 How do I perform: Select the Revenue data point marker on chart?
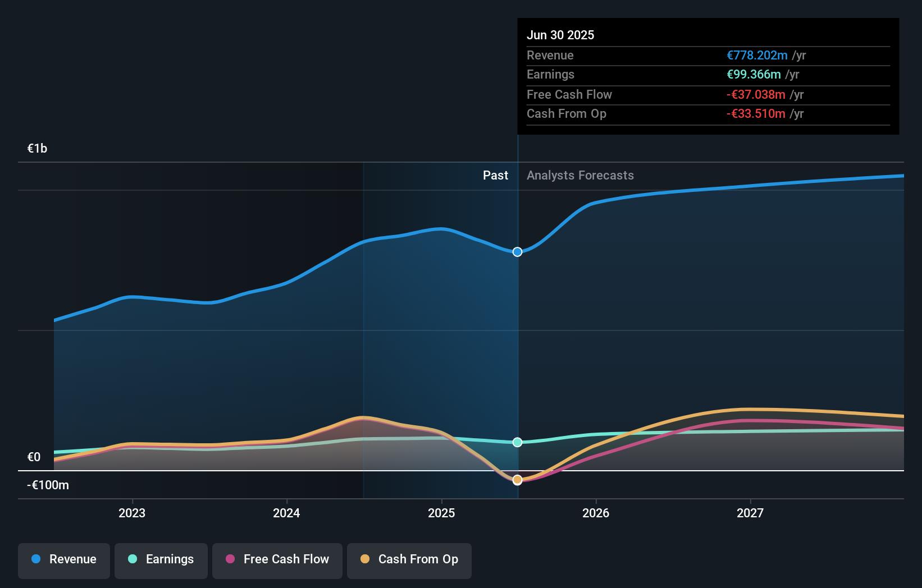coord(517,251)
